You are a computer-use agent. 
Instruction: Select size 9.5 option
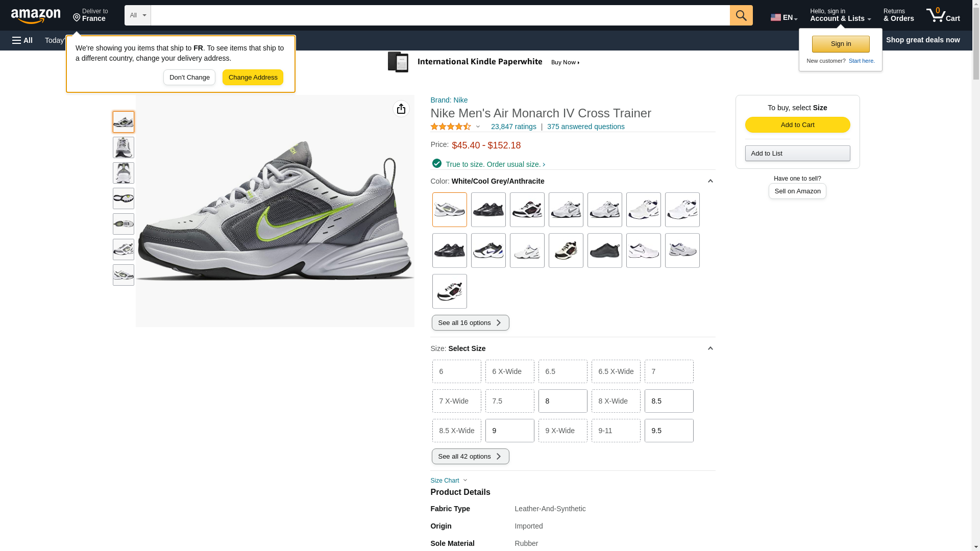point(669,431)
